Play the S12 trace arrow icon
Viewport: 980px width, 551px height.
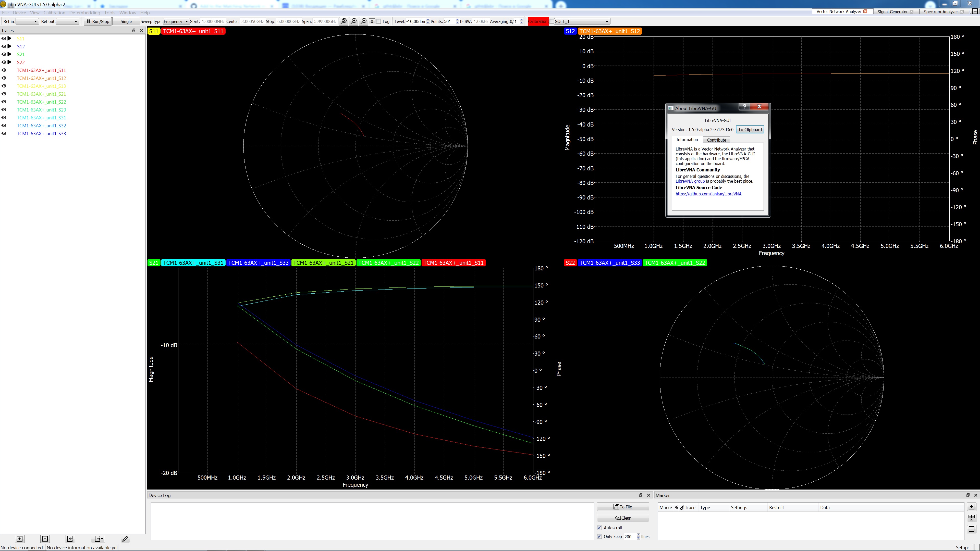tap(9, 46)
